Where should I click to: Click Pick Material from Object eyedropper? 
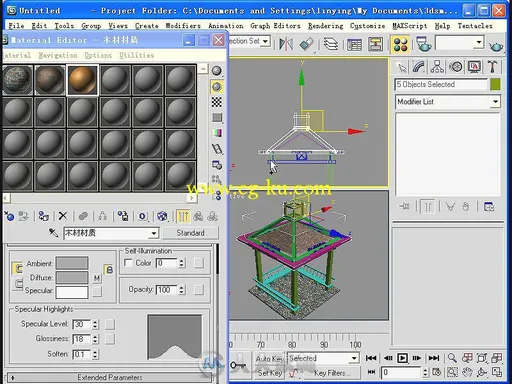coord(53,232)
